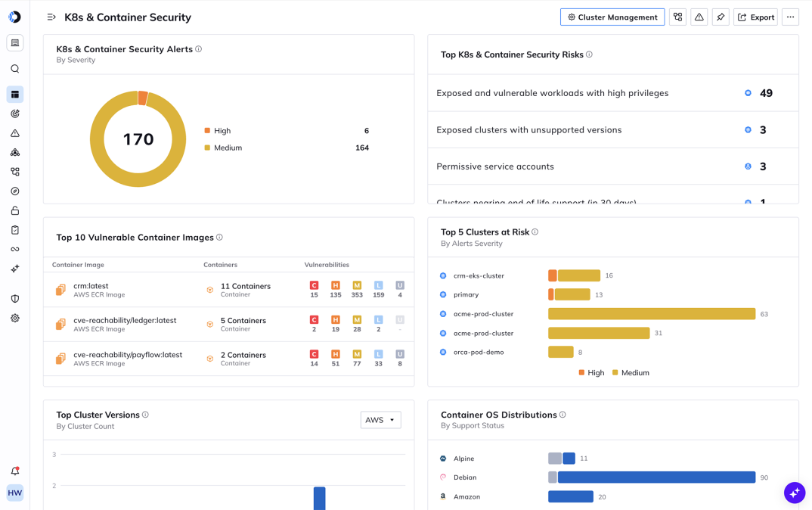The height and width of the screenshot is (510, 812).
Task: Select orca-pod-demo cluster label
Action: tap(479, 352)
